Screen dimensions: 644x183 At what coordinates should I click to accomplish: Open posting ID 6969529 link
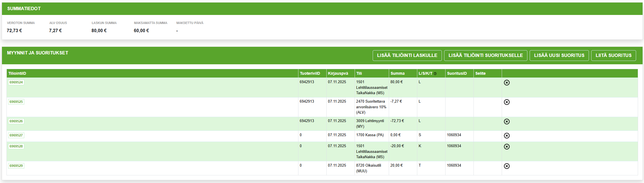[x=16, y=166]
